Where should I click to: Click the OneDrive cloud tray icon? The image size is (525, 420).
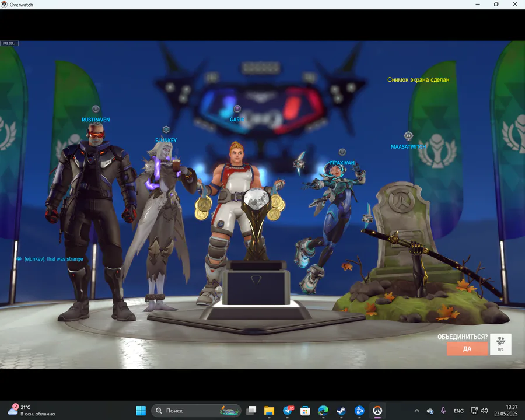430,411
